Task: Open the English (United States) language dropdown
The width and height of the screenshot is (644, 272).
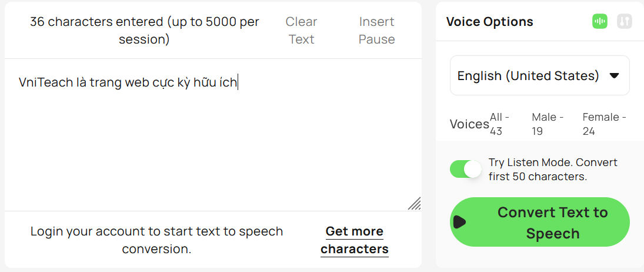Action: [x=540, y=75]
